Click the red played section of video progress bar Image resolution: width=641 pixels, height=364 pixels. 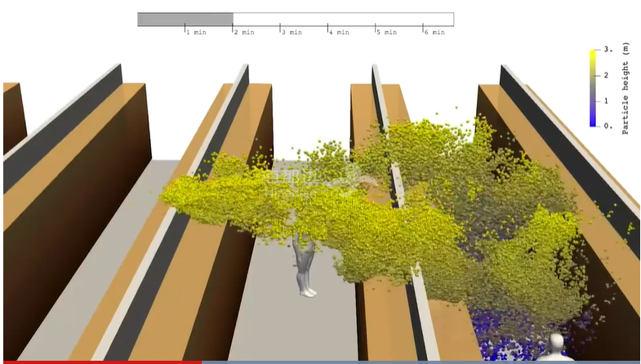[98, 362]
